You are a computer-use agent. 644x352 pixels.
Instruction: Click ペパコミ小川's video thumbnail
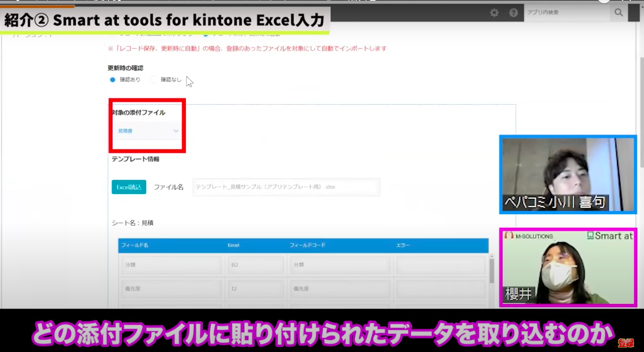point(567,174)
